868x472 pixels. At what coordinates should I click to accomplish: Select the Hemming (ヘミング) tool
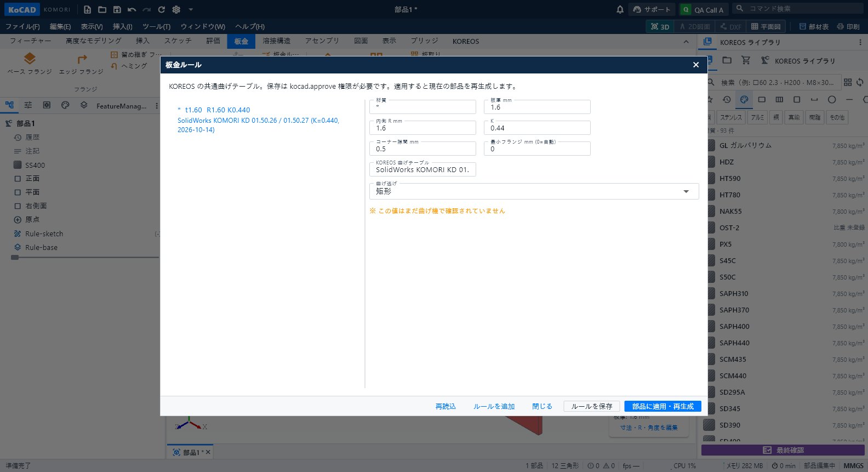(x=129, y=66)
